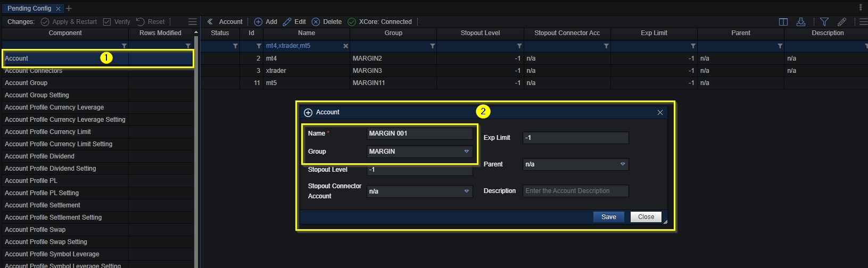The image size is (868, 268).
Task: Open the Rows Modified column filter
Action: click(x=188, y=46)
